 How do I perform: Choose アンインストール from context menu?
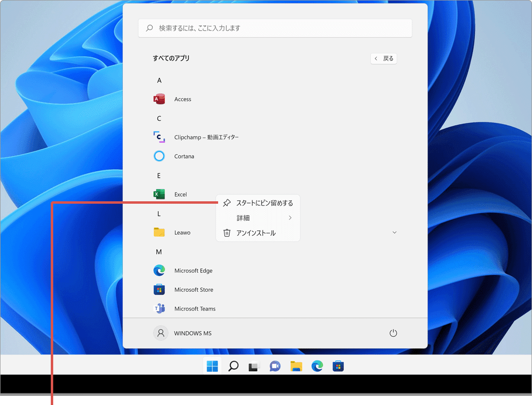click(258, 233)
